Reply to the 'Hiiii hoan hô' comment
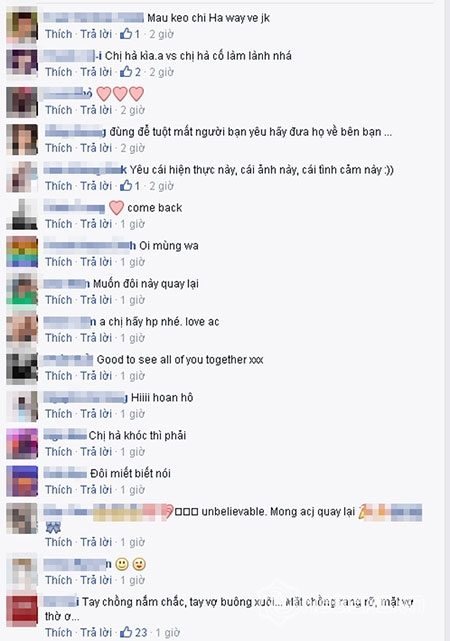This screenshot has width=450, height=641. click(x=96, y=414)
